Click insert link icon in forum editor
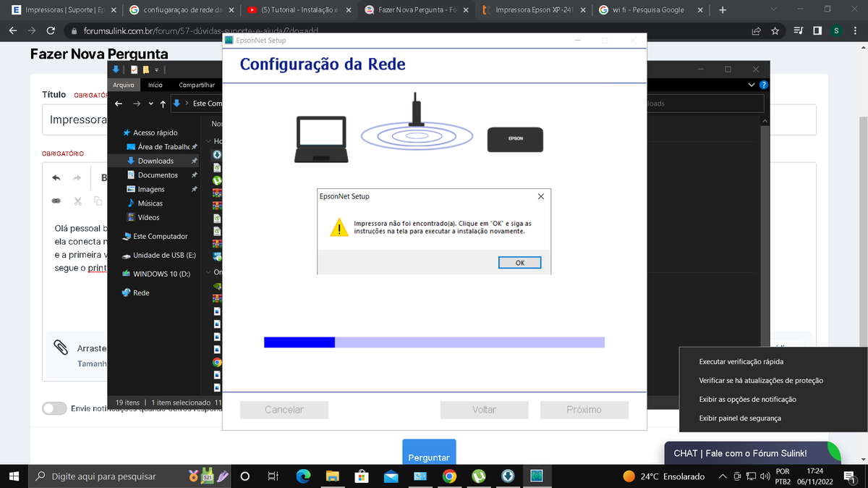Viewport: 868px width, 488px height. 56,201
